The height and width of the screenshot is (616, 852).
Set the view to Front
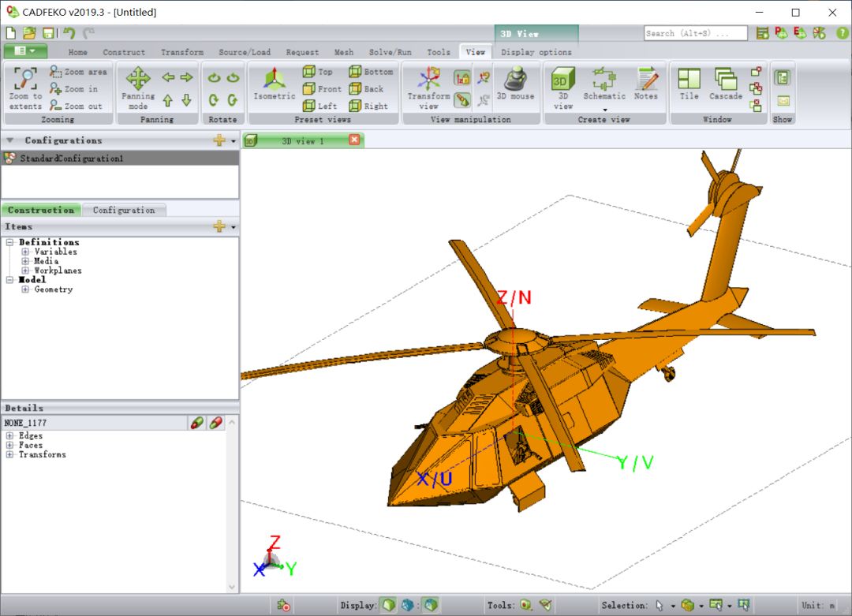322,88
